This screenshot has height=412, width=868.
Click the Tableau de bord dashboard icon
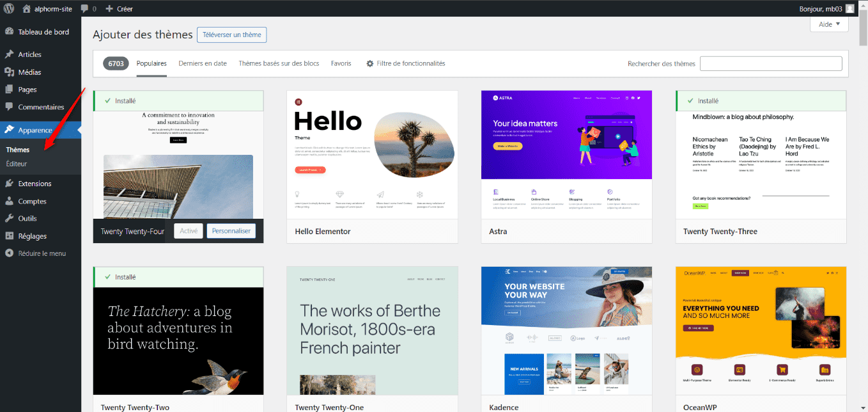tap(10, 32)
